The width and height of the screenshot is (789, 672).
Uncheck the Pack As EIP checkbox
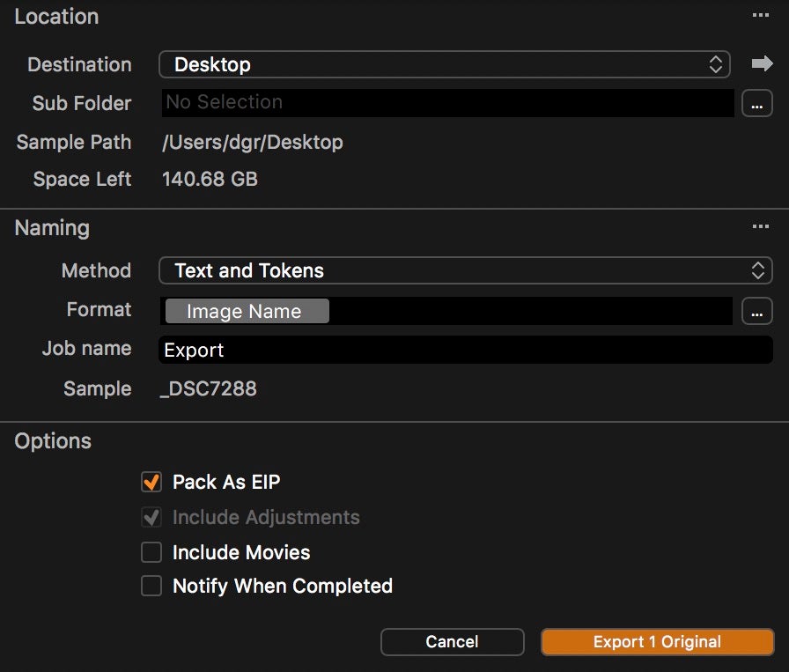point(151,482)
